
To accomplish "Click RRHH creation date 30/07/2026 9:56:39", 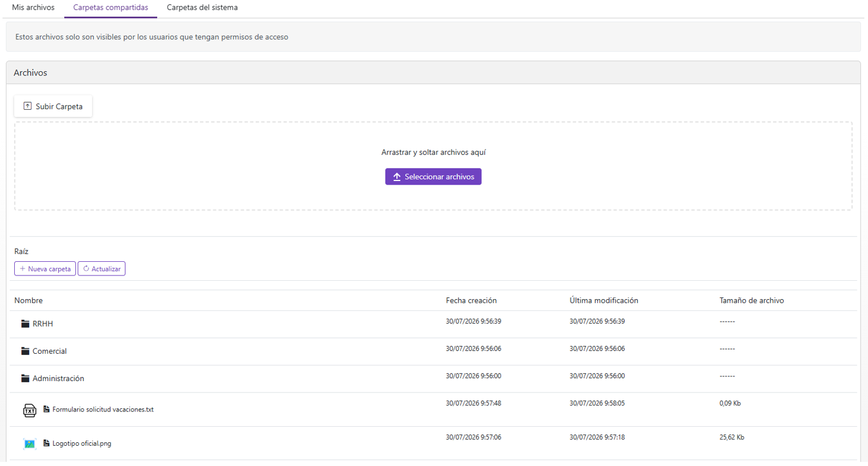I will coord(473,321).
